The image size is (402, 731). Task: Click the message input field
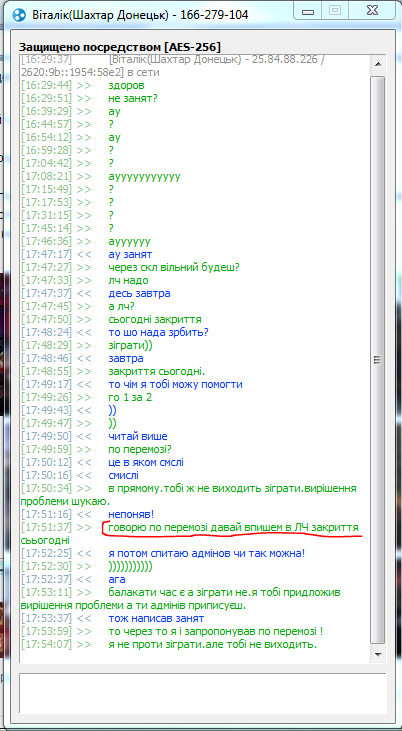pyautogui.click(x=202, y=693)
